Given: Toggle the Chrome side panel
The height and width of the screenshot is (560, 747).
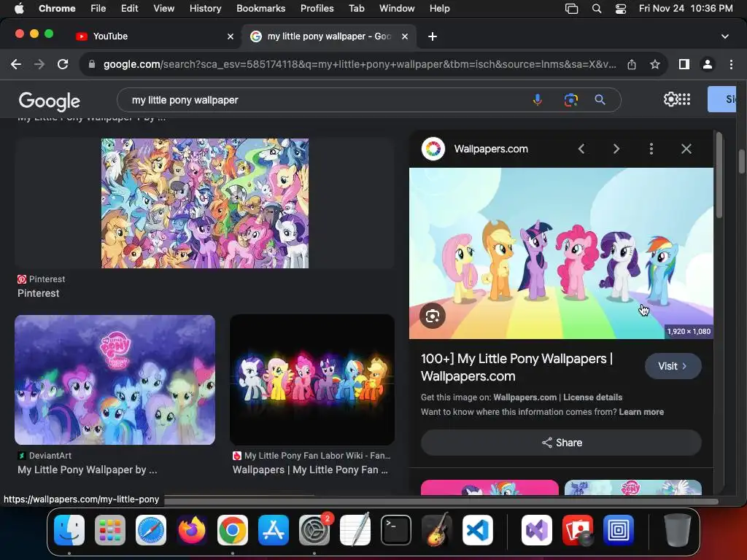Looking at the screenshot, I should 684,64.
